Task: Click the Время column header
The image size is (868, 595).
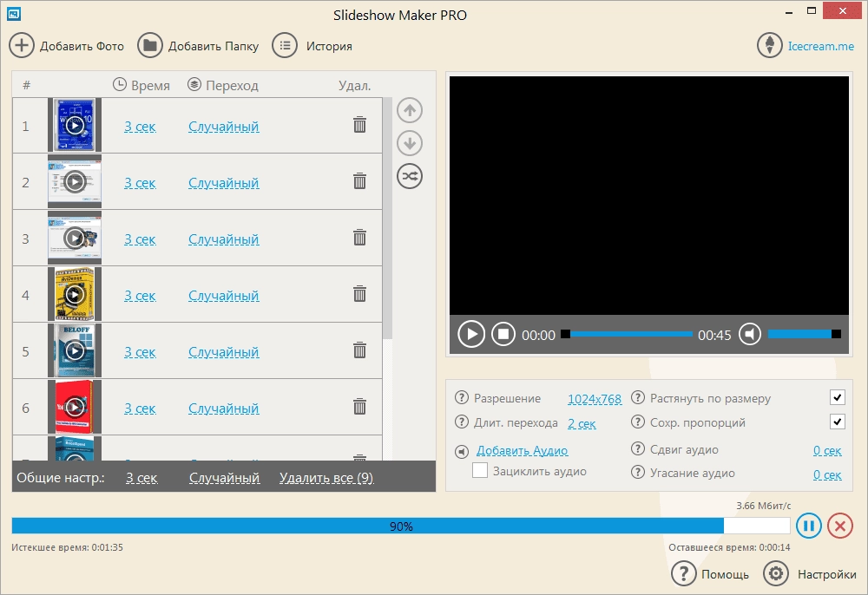Action: pos(141,85)
